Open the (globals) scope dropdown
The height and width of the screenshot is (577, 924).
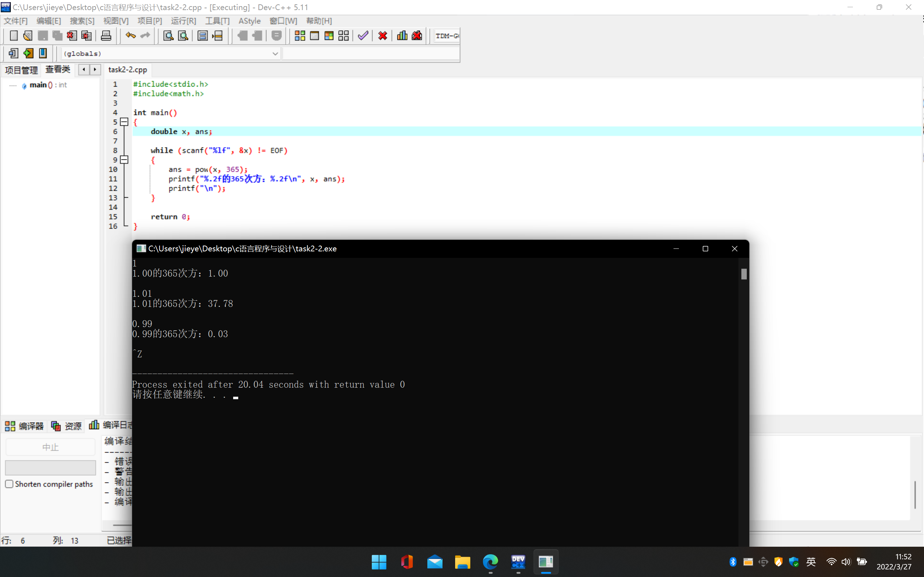coord(275,53)
